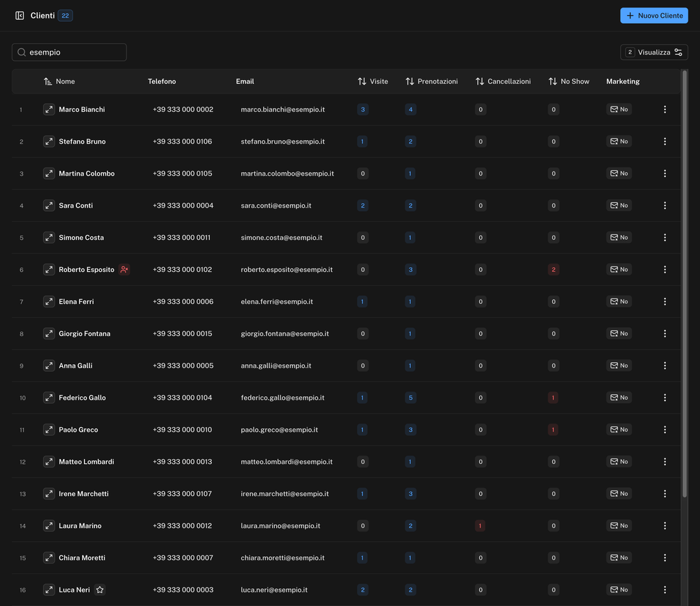Image resolution: width=700 pixels, height=606 pixels.
Task: Click the Email column header
Action: click(x=245, y=81)
